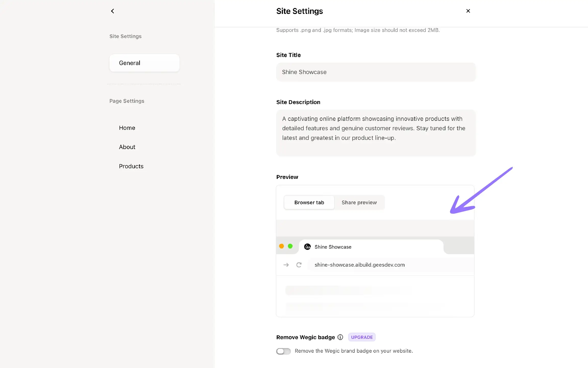Open Products page settings
Viewport: 588px width, 368px height.
pyautogui.click(x=131, y=166)
